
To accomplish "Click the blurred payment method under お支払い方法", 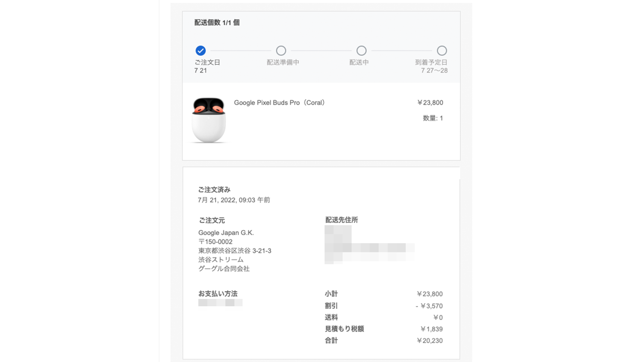I will (x=220, y=303).
